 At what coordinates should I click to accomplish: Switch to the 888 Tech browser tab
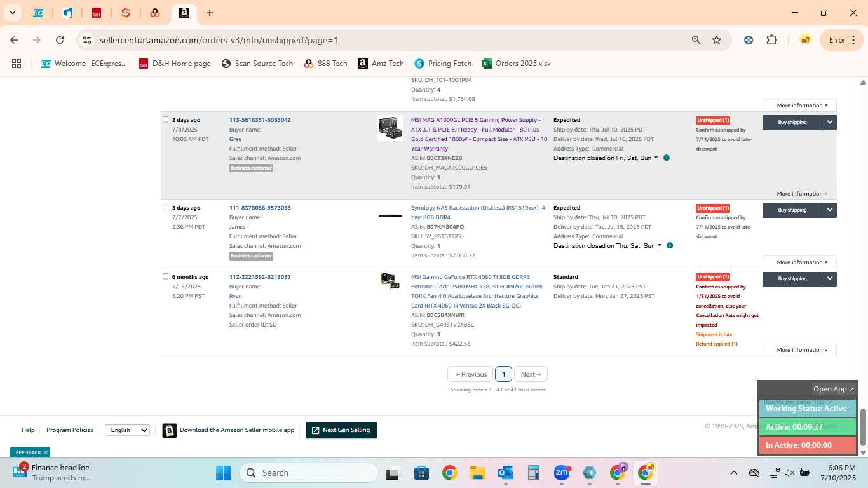[x=154, y=13]
